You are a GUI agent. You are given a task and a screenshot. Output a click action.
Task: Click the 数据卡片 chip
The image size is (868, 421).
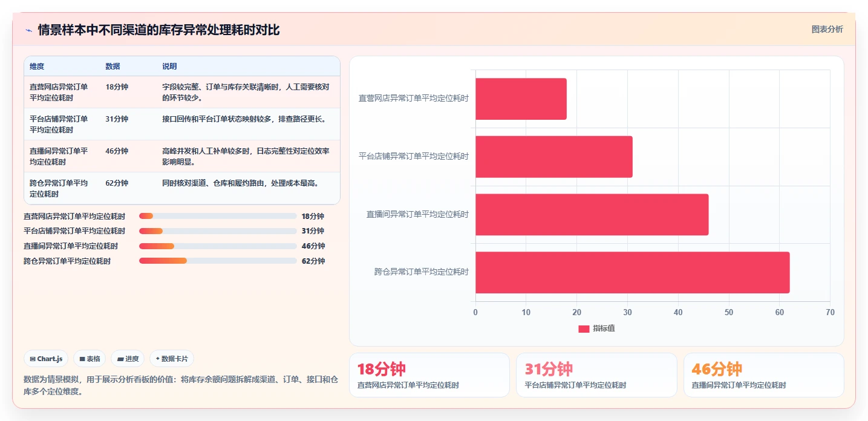coord(172,359)
